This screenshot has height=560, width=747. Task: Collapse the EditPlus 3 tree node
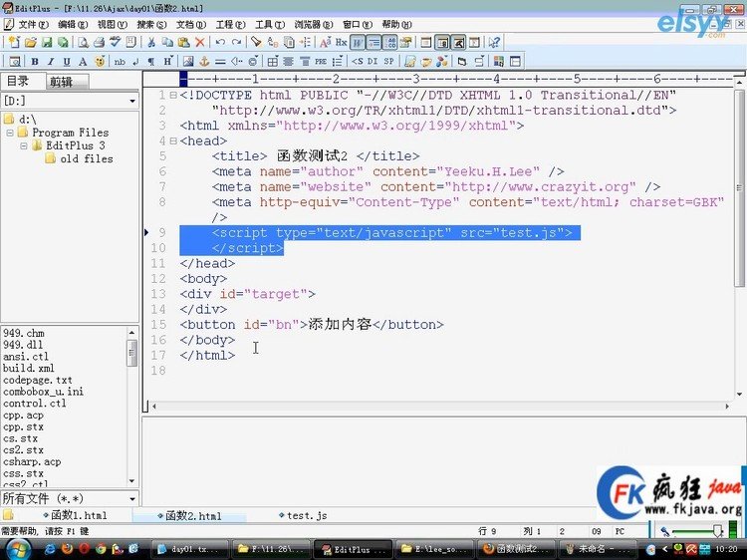[x=23, y=145]
